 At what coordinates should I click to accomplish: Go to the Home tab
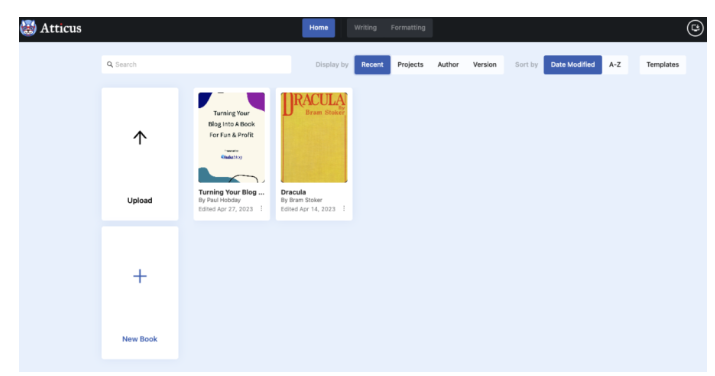click(318, 28)
